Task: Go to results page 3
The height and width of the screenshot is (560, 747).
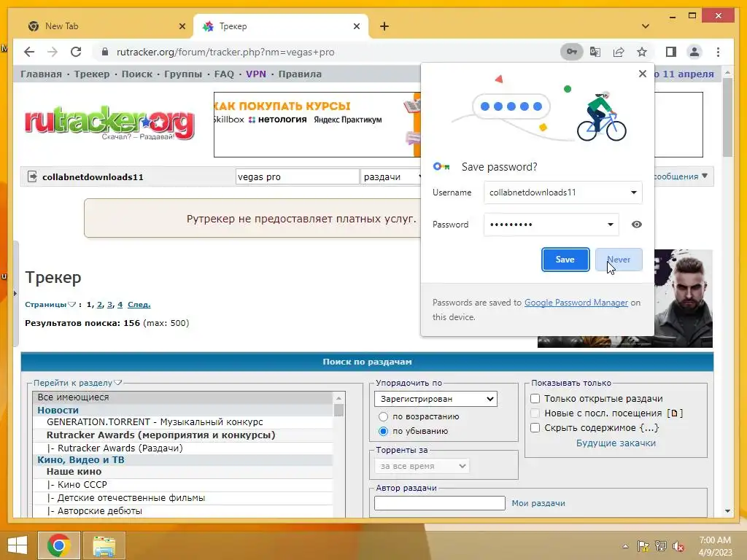Action: [x=110, y=305]
